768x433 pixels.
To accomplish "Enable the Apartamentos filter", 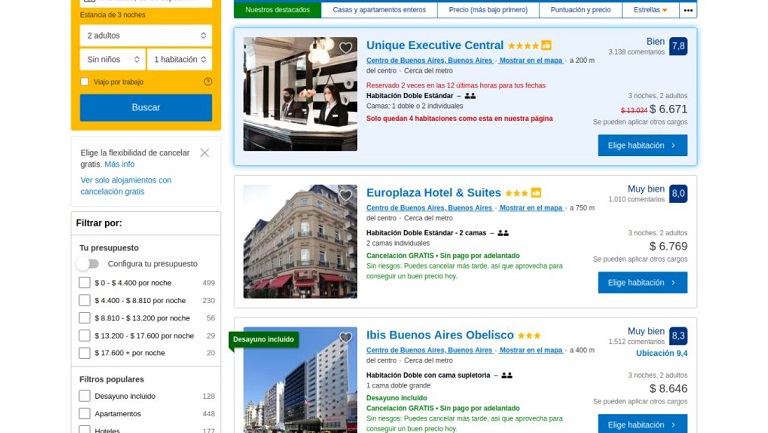I will pos(85,413).
